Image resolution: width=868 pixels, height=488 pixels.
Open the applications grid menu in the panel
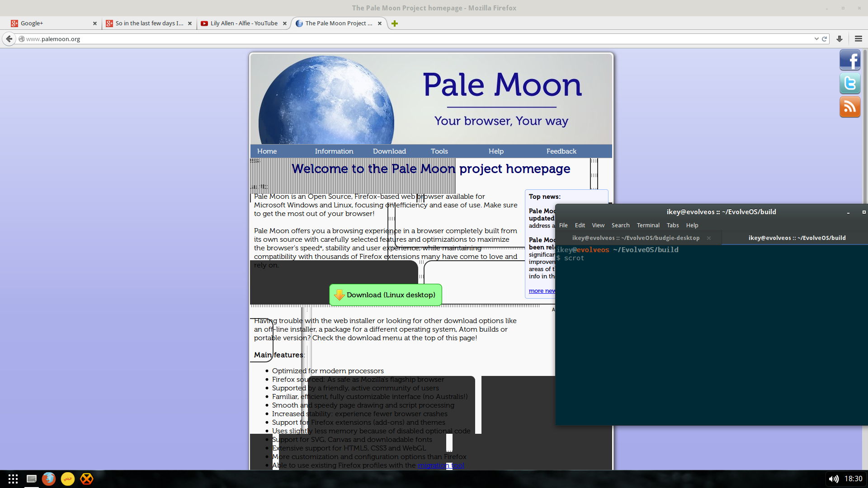coord(13,479)
